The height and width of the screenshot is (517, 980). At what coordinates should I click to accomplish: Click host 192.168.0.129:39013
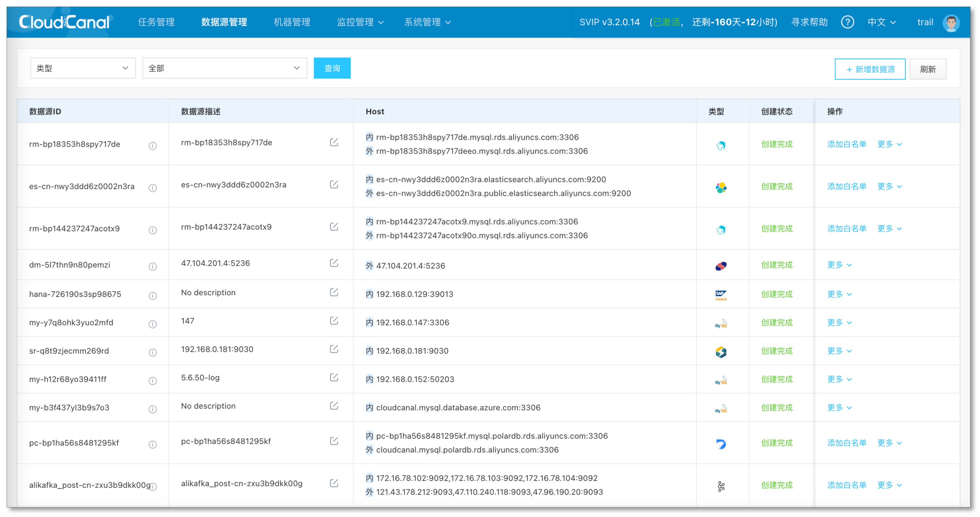point(415,294)
